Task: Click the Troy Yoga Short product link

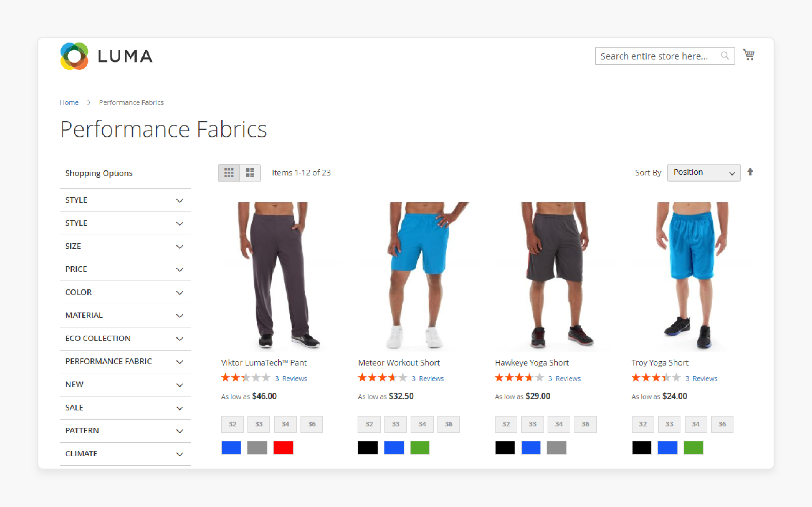Action: pos(660,362)
